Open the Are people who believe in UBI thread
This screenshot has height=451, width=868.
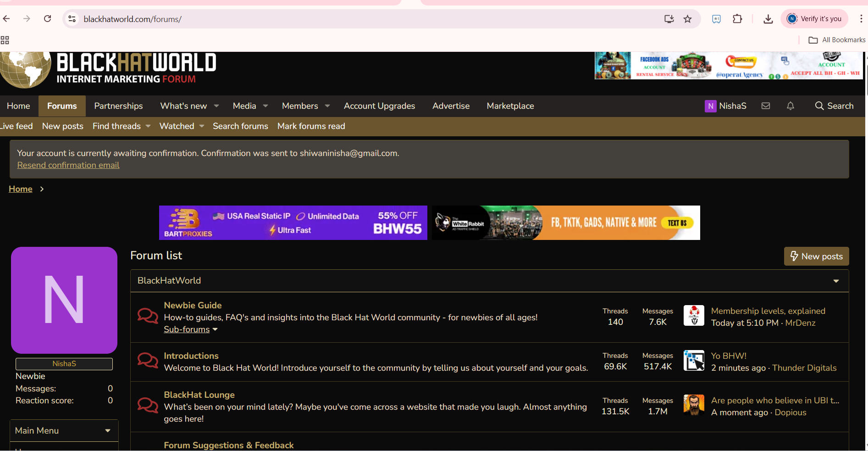point(775,401)
